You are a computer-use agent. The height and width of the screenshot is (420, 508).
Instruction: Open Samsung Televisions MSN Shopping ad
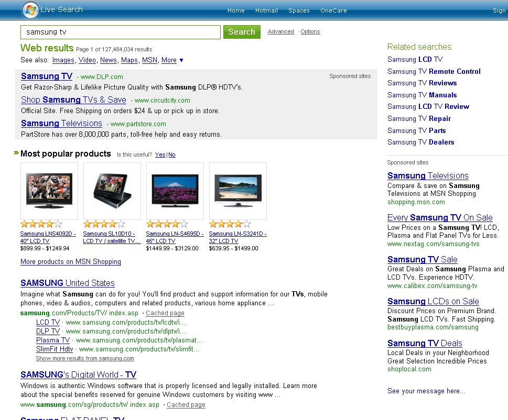[428, 176]
